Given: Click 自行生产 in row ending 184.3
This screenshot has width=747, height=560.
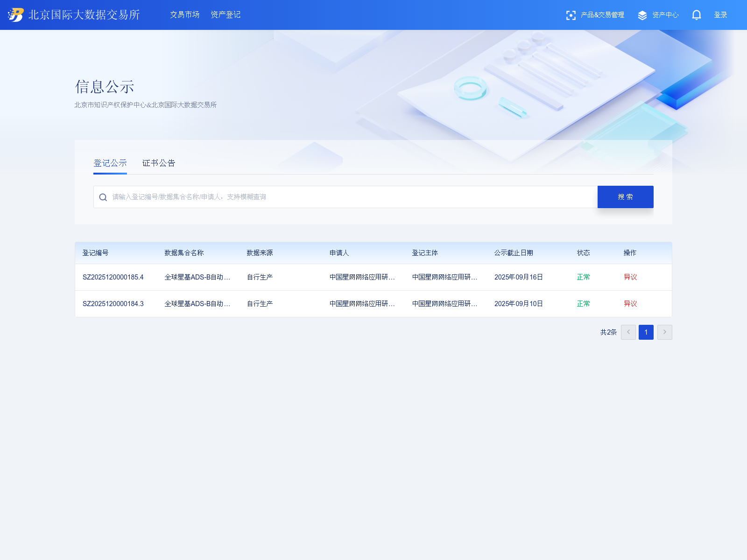Looking at the screenshot, I should [x=260, y=304].
